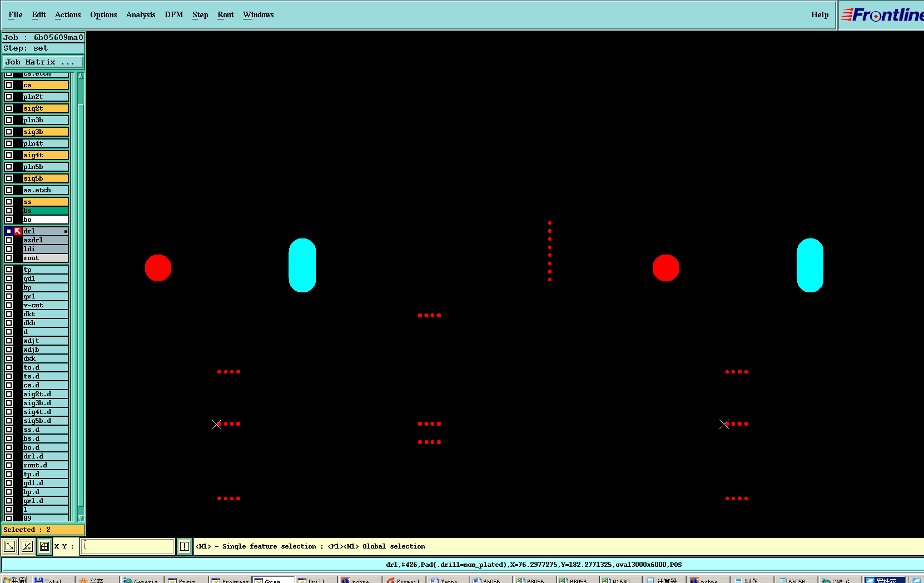924x583 pixels.
Task: Open the Actions menu
Action: (x=68, y=14)
